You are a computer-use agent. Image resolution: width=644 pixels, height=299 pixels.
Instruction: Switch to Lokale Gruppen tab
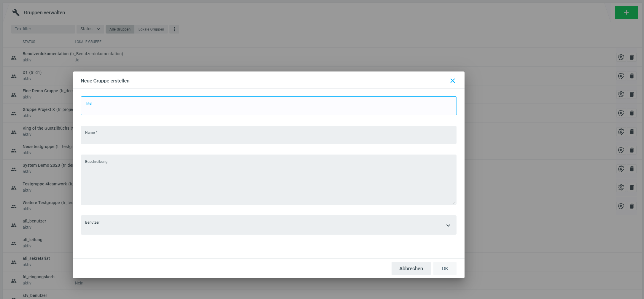pos(151,29)
